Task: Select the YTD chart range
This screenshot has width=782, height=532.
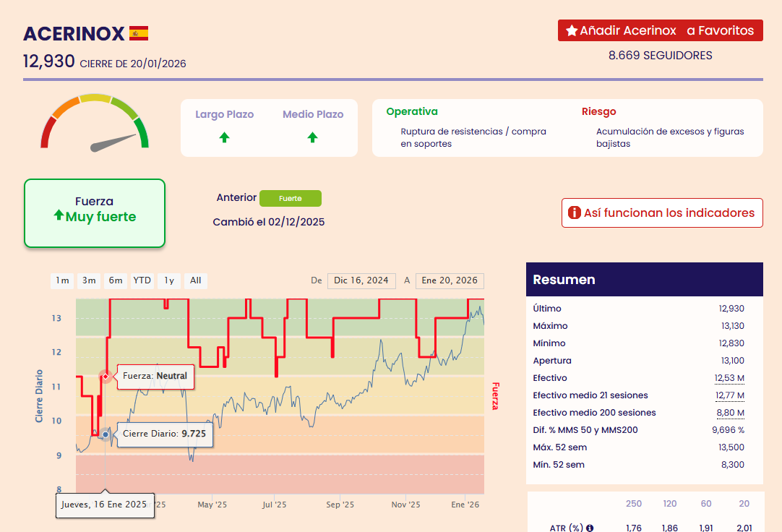Action: pyautogui.click(x=142, y=280)
